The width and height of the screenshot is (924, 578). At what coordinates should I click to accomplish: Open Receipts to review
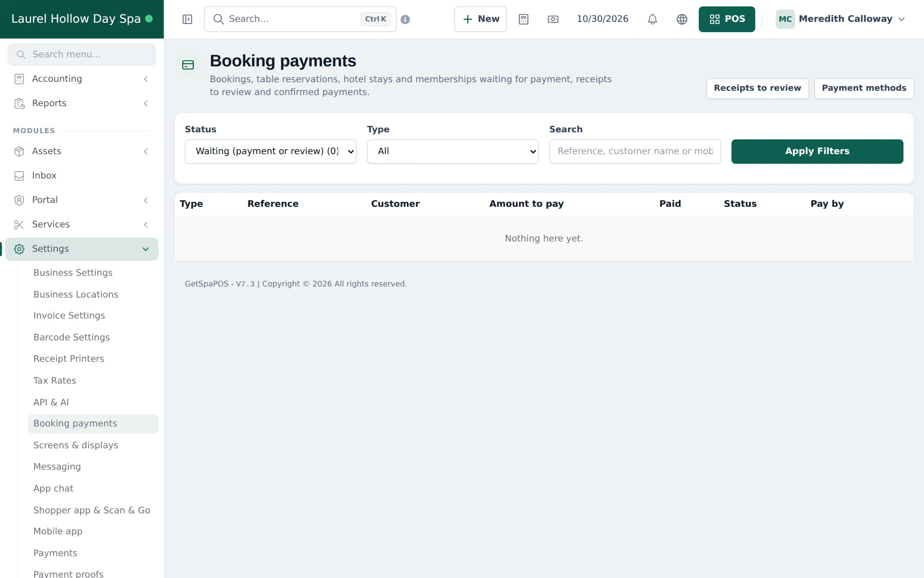[x=757, y=88]
